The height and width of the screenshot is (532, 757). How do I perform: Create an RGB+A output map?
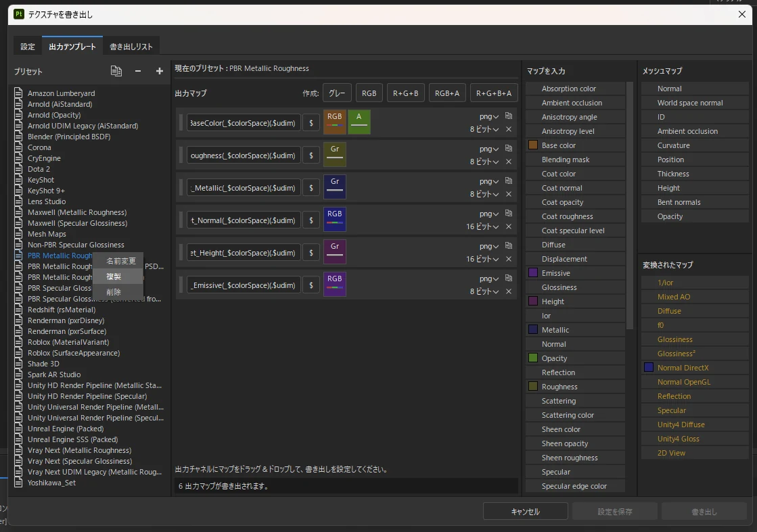pos(447,93)
